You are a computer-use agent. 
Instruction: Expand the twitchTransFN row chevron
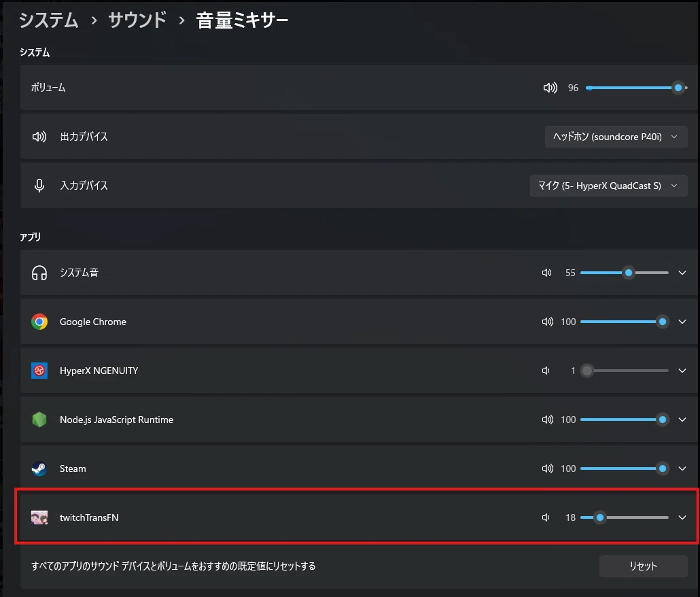point(682,517)
